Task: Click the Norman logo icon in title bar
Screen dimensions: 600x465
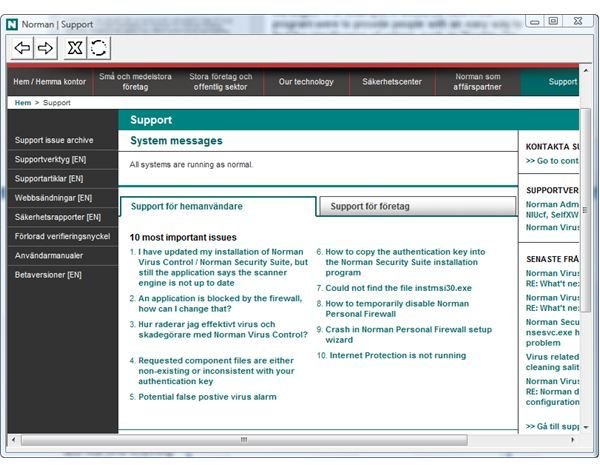Action: 12,24
